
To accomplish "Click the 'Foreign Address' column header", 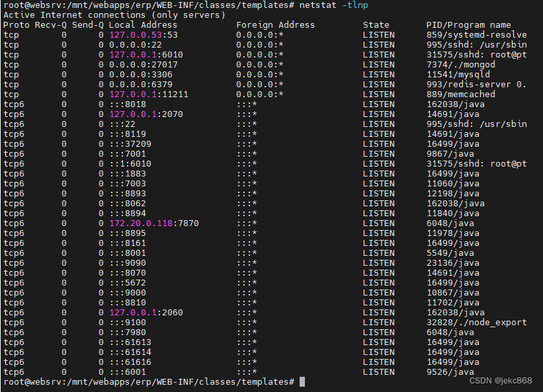I will click(275, 25).
